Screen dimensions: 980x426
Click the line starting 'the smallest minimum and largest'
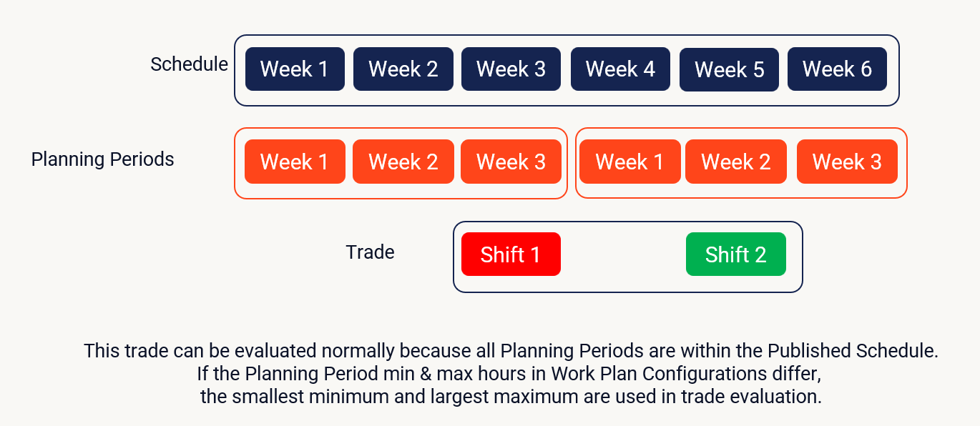[x=511, y=397]
